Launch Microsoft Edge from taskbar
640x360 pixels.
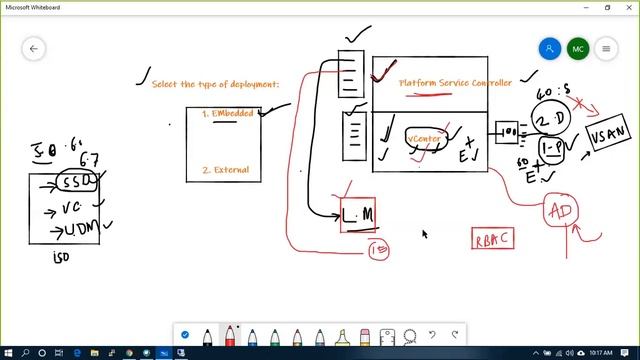pos(77,353)
